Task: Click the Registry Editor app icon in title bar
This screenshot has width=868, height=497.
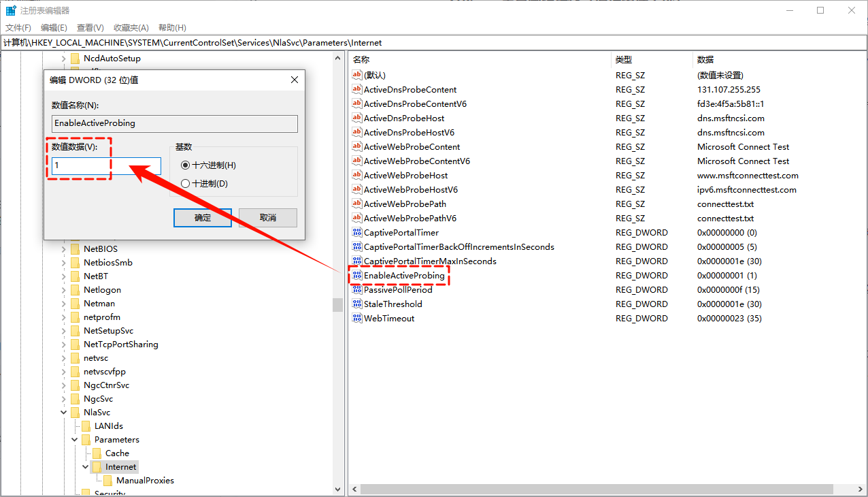Action: 11,11
